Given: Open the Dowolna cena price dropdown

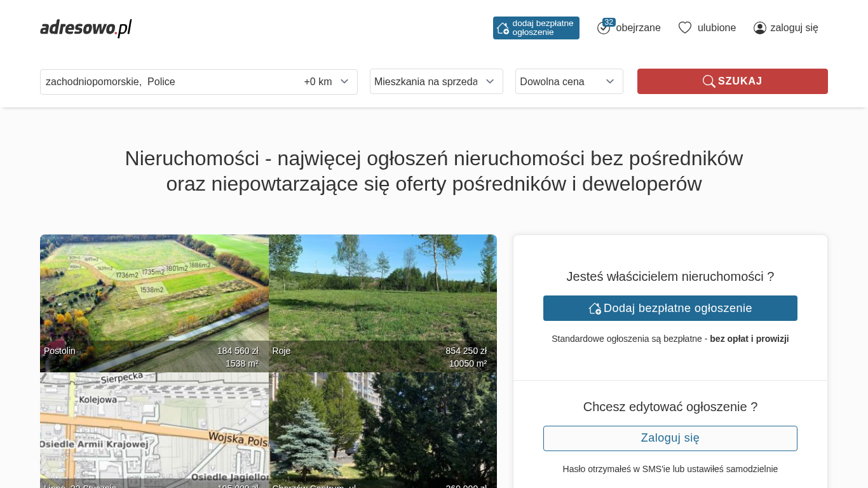Looking at the screenshot, I should click(x=569, y=81).
